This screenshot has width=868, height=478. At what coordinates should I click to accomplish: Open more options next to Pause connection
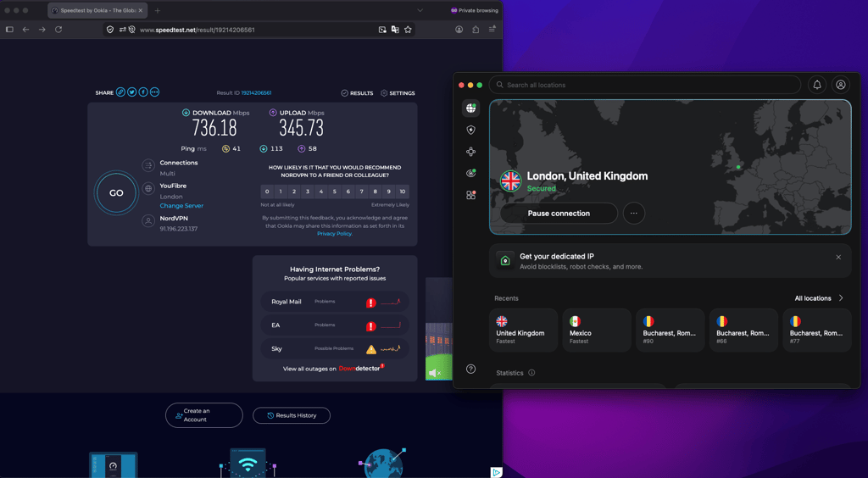(x=634, y=213)
